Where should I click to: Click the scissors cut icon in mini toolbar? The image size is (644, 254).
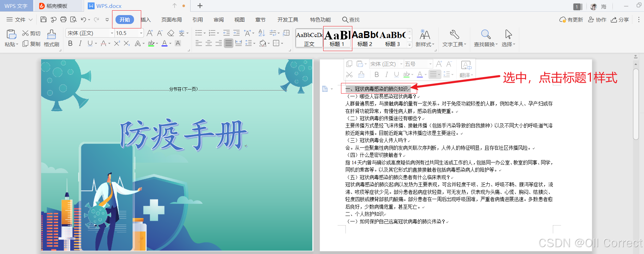349,74
